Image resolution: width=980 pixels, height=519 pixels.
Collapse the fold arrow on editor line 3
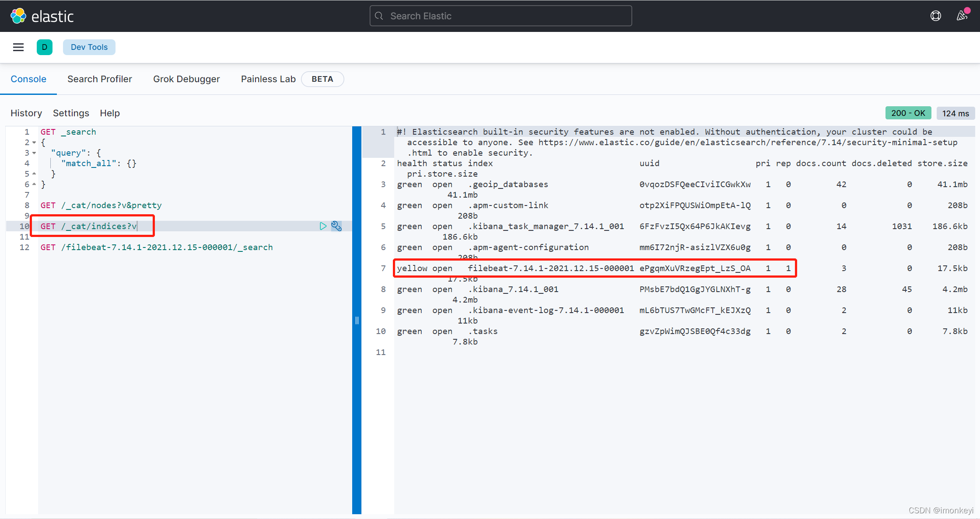[34, 153]
